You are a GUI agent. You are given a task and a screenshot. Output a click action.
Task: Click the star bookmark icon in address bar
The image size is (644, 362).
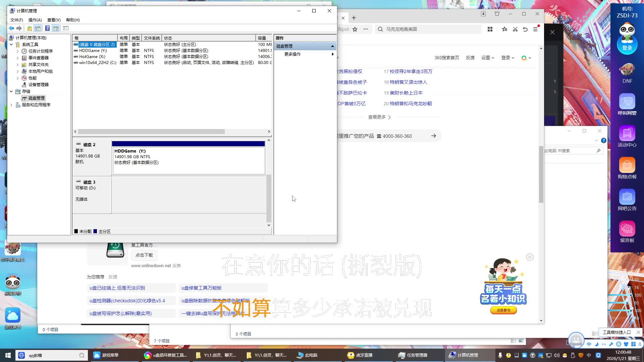[355, 29]
